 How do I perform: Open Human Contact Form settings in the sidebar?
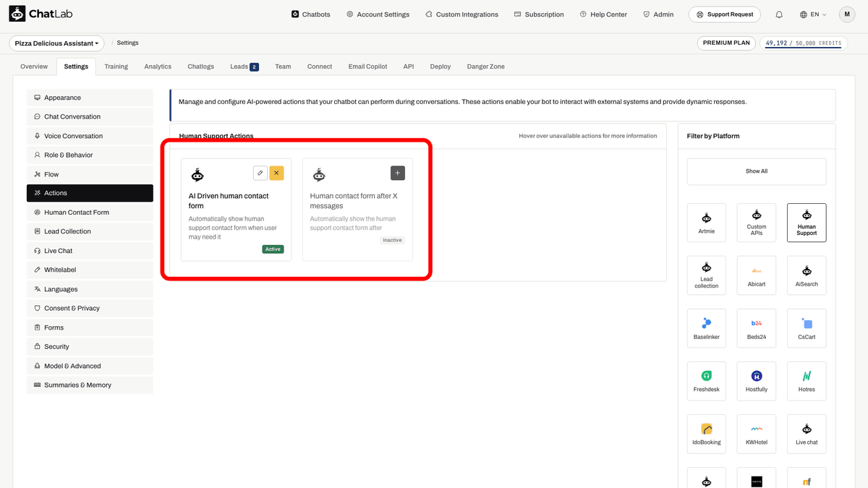90,213
